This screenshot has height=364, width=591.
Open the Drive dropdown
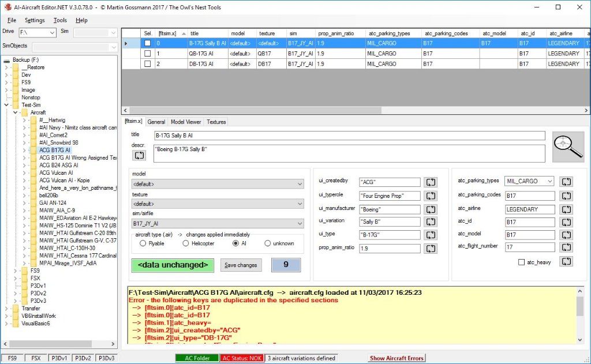(52, 33)
